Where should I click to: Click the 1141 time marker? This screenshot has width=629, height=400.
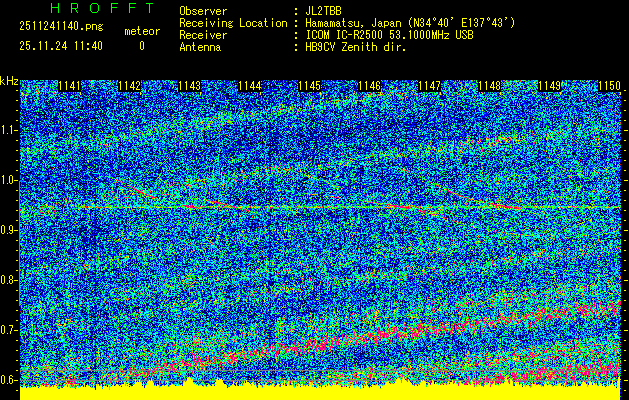point(70,87)
